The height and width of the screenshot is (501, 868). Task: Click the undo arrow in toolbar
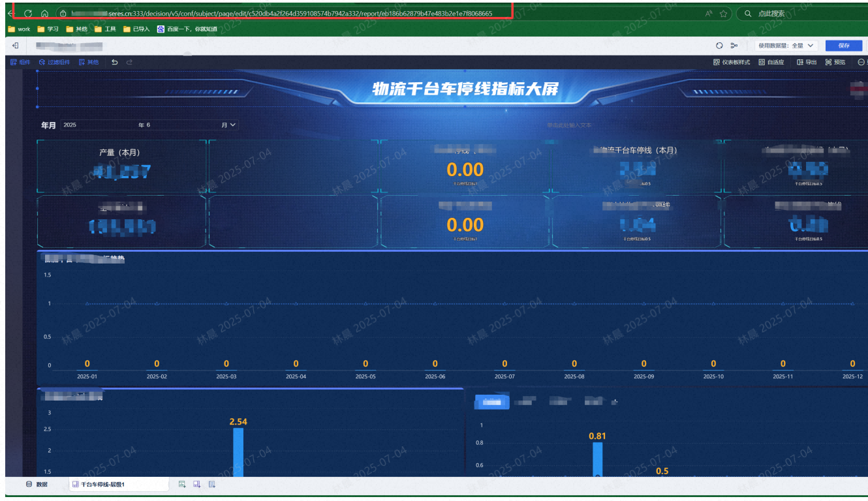[115, 62]
